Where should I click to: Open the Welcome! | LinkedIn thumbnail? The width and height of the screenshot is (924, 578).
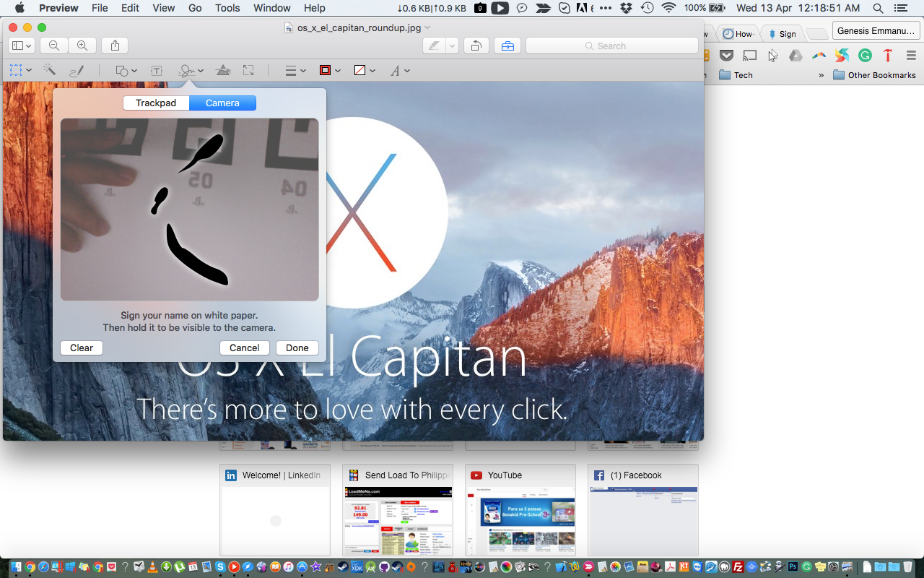[275, 510]
